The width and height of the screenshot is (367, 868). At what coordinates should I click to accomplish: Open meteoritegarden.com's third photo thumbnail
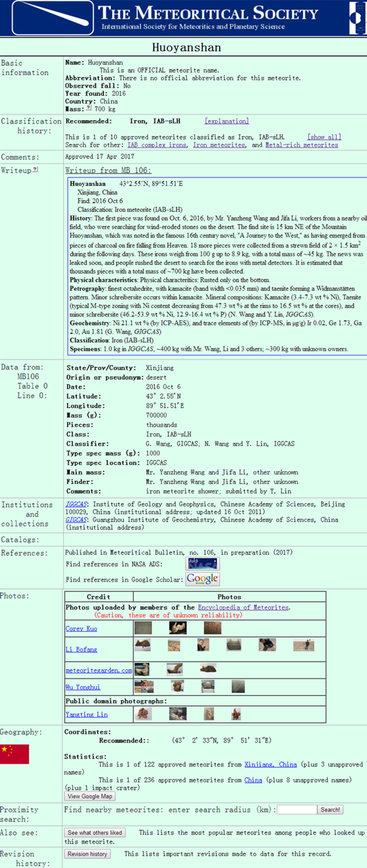point(208,669)
